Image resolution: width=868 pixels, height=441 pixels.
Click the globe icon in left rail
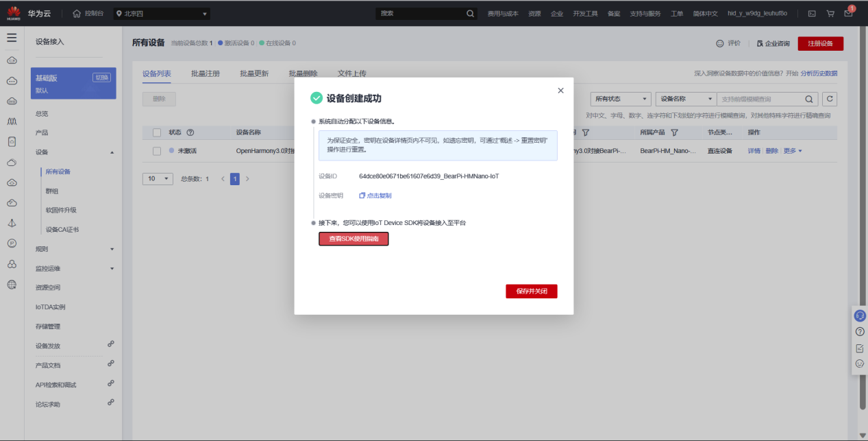click(x=12, y=284)
